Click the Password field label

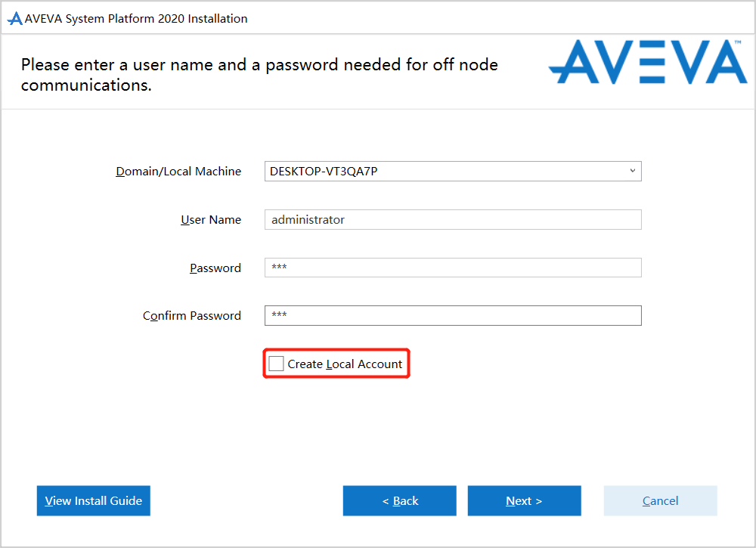pos(215,268)
